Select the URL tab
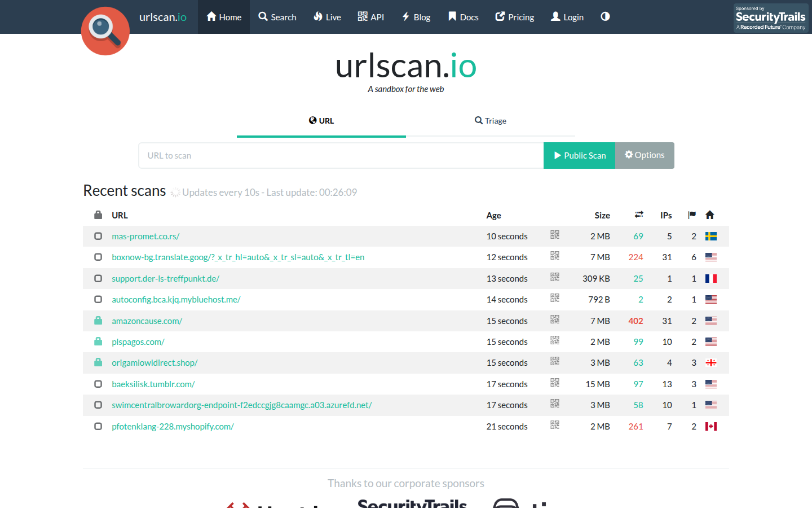The width and height of the screenshot is (812, 508). tap(321, 121)
